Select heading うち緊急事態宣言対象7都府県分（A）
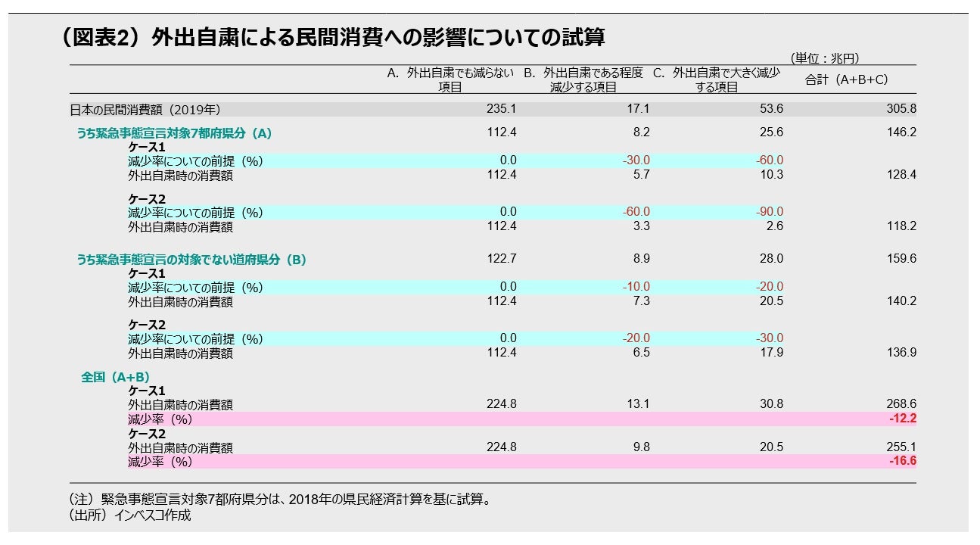980x545 pixels. tap(174, 133)
